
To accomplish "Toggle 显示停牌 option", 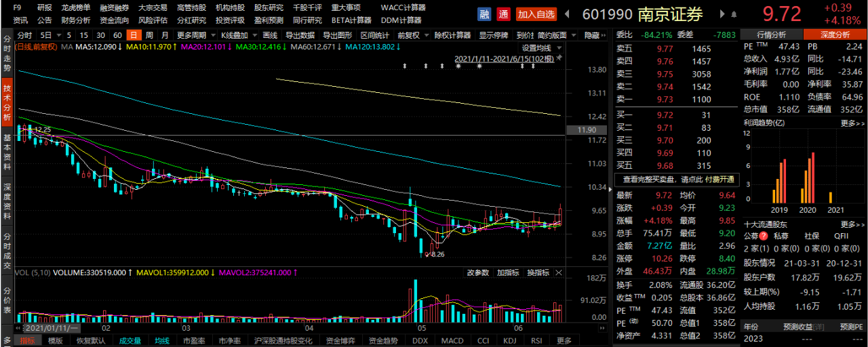I will (494, 35).
